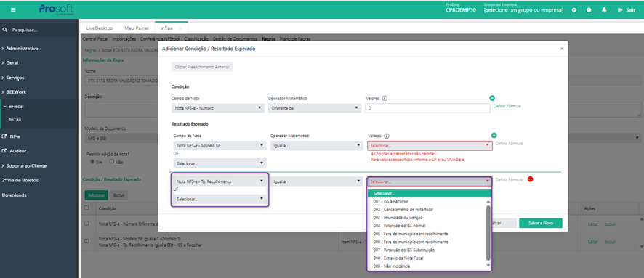Viewport: 644px width, 278px height.
Task: Click the options list scrollbar
Action: click(488, 232)
